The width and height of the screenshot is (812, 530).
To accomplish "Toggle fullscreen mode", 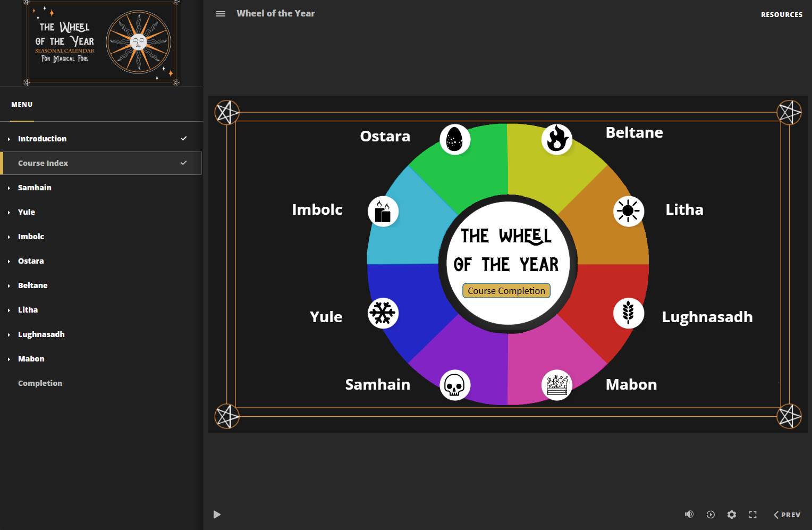I will (x=752, y=514).
